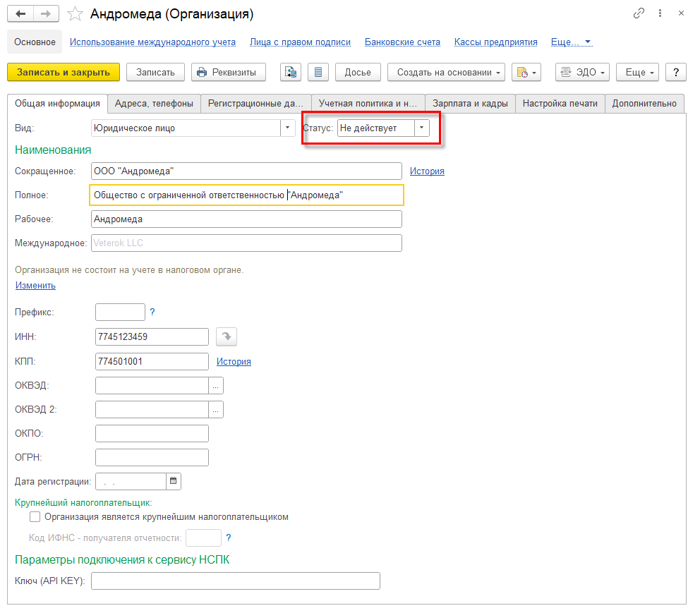Switch to the Адреса, телефоны tab

coord(154,103)
